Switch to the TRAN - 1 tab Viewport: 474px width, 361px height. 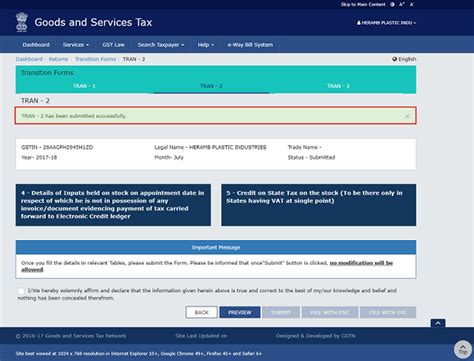pos(84,86)
